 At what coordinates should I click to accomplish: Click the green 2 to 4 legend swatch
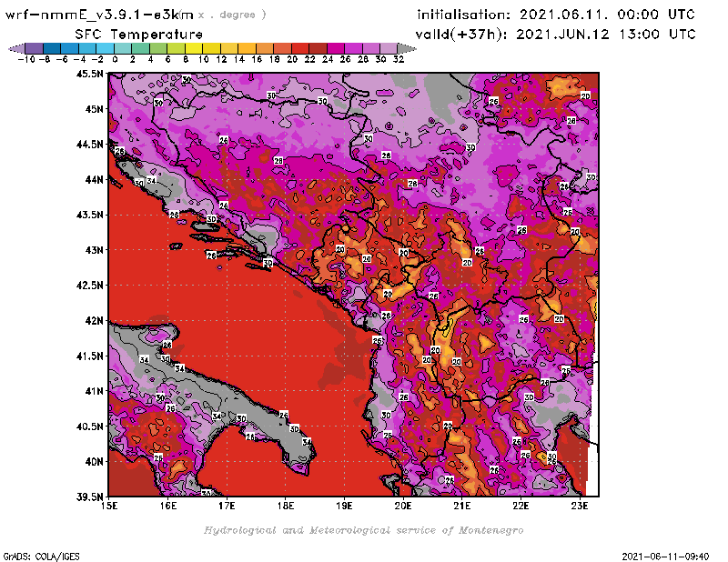point(141,48)
